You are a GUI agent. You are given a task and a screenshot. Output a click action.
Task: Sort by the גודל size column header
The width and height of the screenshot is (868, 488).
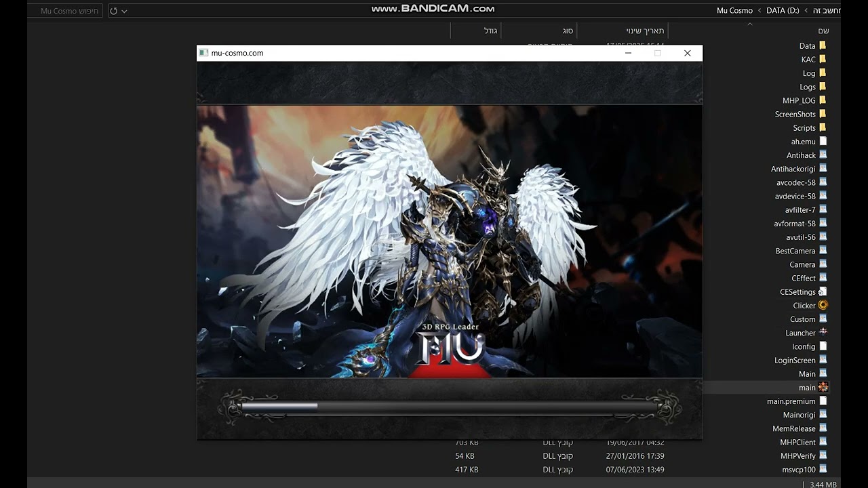pos(491,30)
